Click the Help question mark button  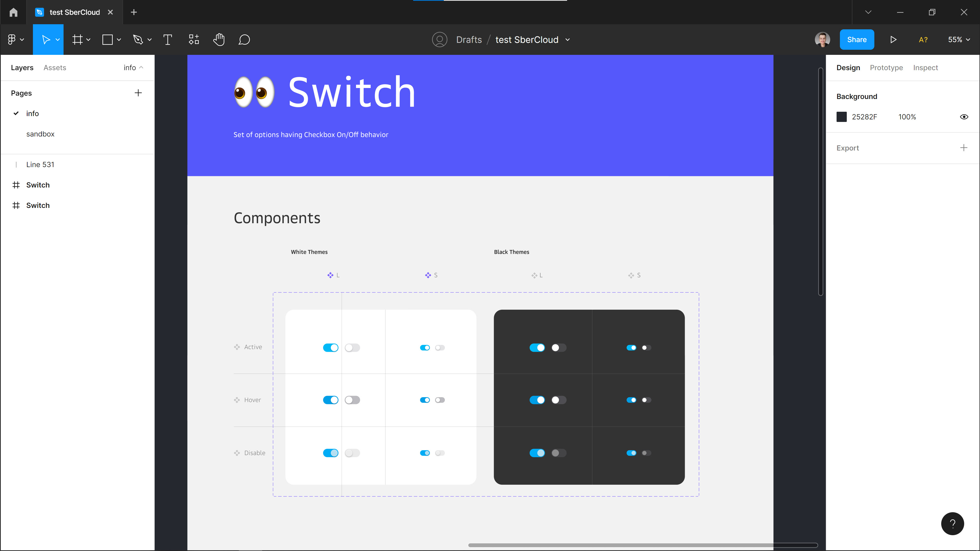[952, 524]
